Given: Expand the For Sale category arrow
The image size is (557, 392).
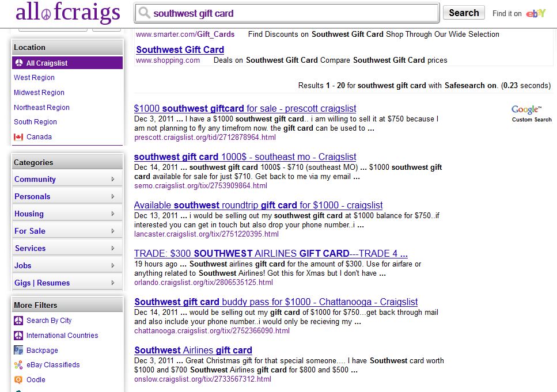Looking at the screenshot, I should [x=113, y=231].
